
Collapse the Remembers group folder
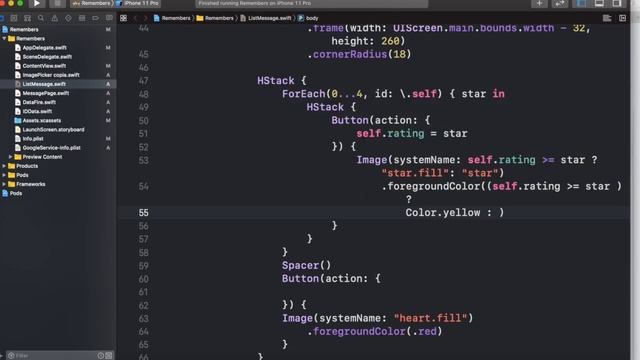(x=4, y=38)
